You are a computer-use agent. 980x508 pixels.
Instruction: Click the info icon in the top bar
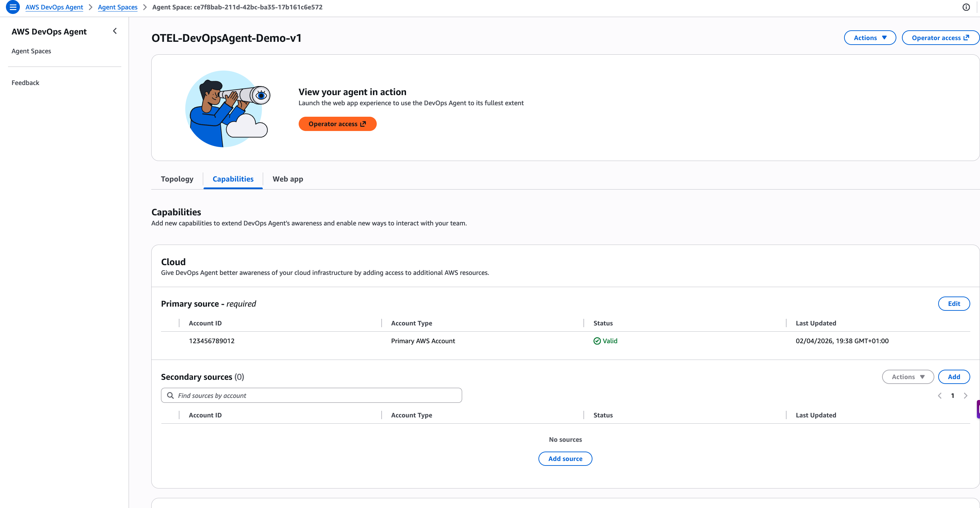[966, 7]
